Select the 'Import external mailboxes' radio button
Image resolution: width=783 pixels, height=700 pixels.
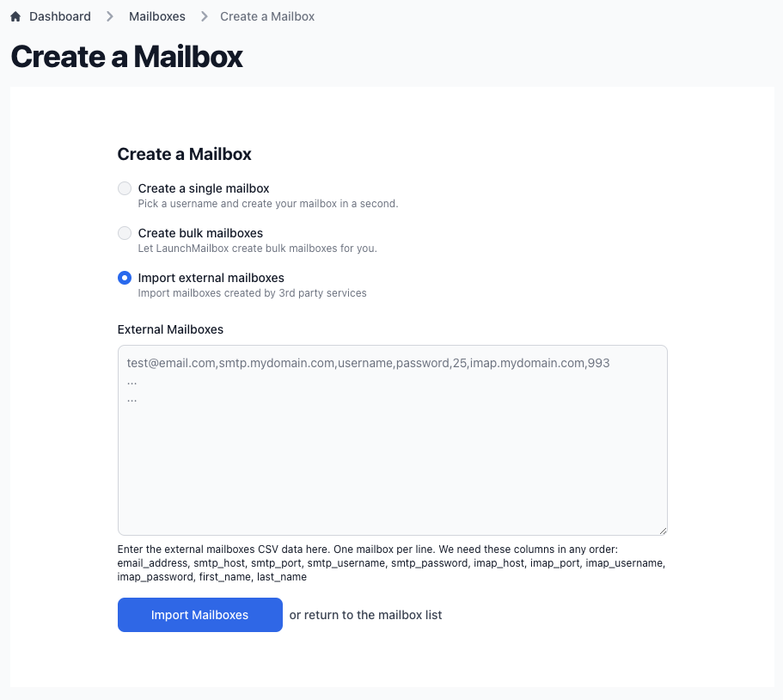[x=125, y=278]
